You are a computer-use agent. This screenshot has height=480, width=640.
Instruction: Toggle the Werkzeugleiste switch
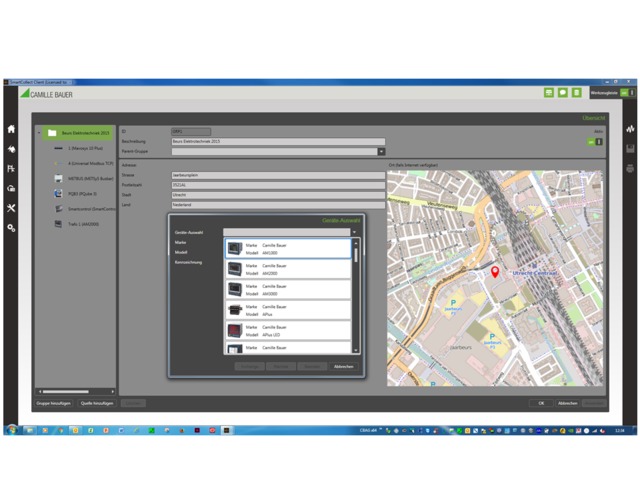[x=625, y=92]
